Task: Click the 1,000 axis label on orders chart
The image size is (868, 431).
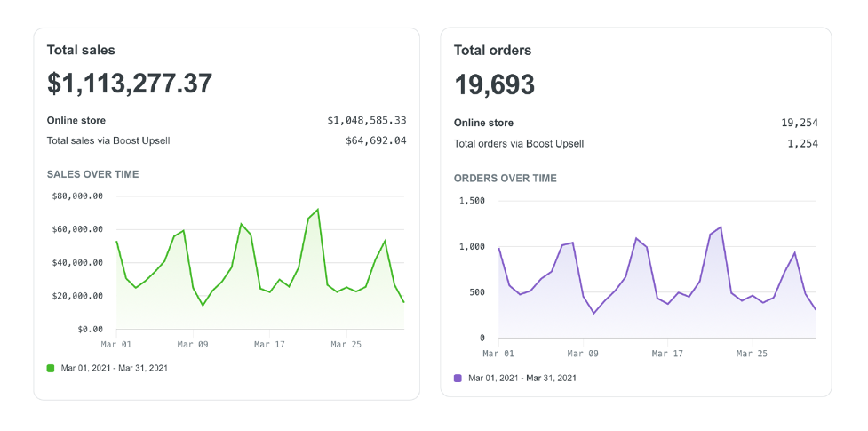Action: point(472,246)
